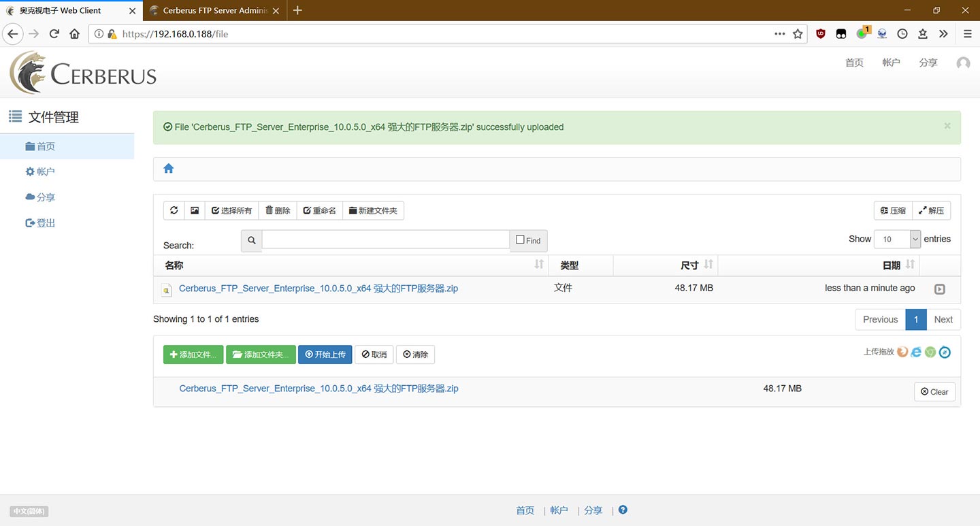Click the 中文(简体) language badge
Screen dimensions: 980x526
coord(29,511)
